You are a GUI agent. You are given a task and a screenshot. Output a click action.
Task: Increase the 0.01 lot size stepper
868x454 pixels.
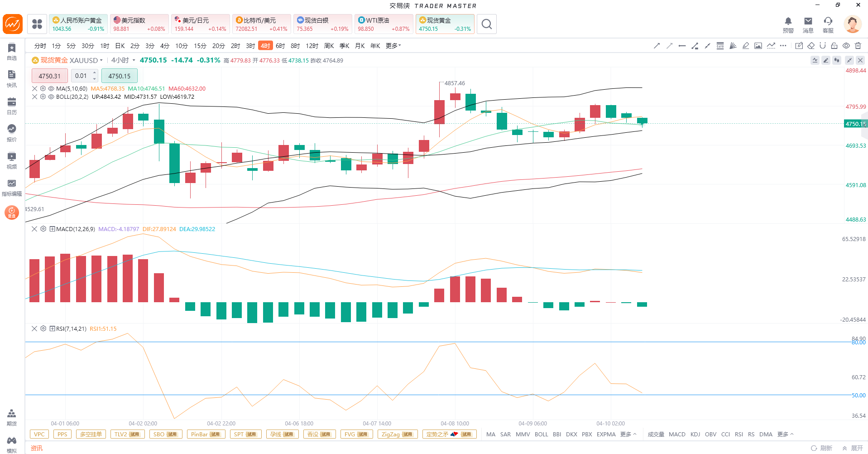tap(94, 73)
